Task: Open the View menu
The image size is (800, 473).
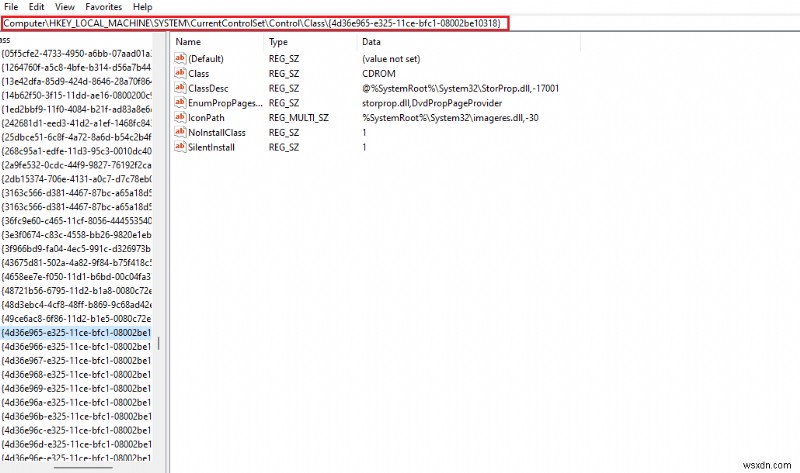Action: pos(65,7)
